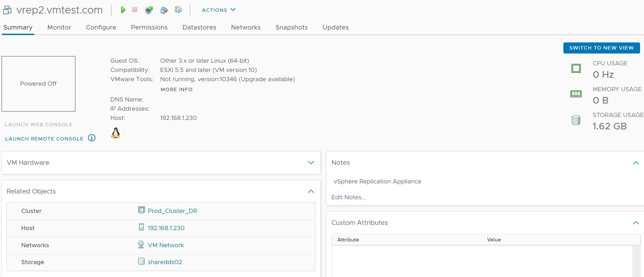
Task: Open the sharedds02 datastore link
Action: (x=165, y=262)
